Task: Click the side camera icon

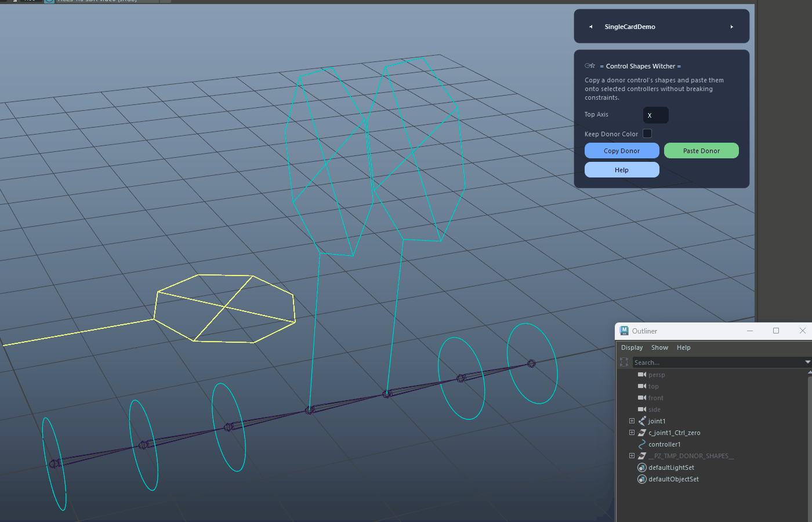Action: pyautogui.click(x=642, y=409)
